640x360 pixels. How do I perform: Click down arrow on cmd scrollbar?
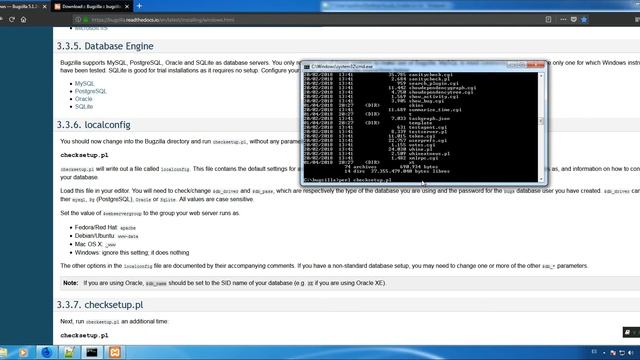point(541,179)
